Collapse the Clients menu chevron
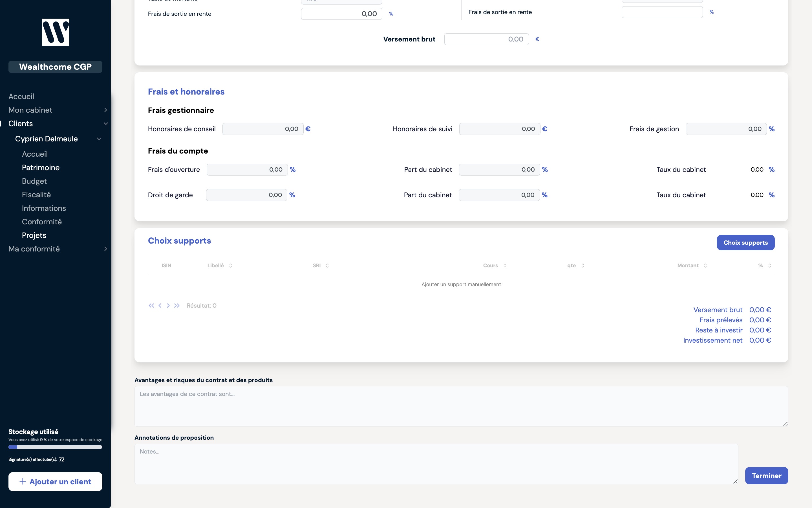The image size is (812, 508). [106, 123]
